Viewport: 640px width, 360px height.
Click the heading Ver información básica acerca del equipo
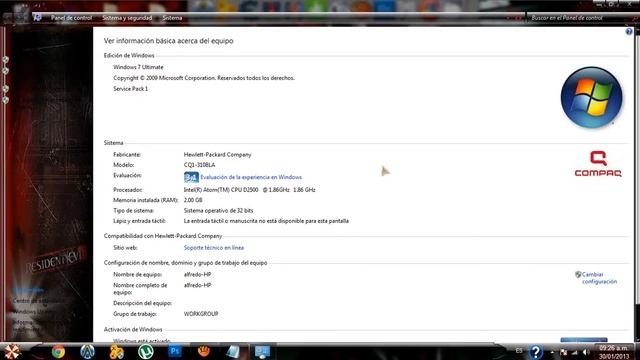pyautogui.click(x=168, y=41)
